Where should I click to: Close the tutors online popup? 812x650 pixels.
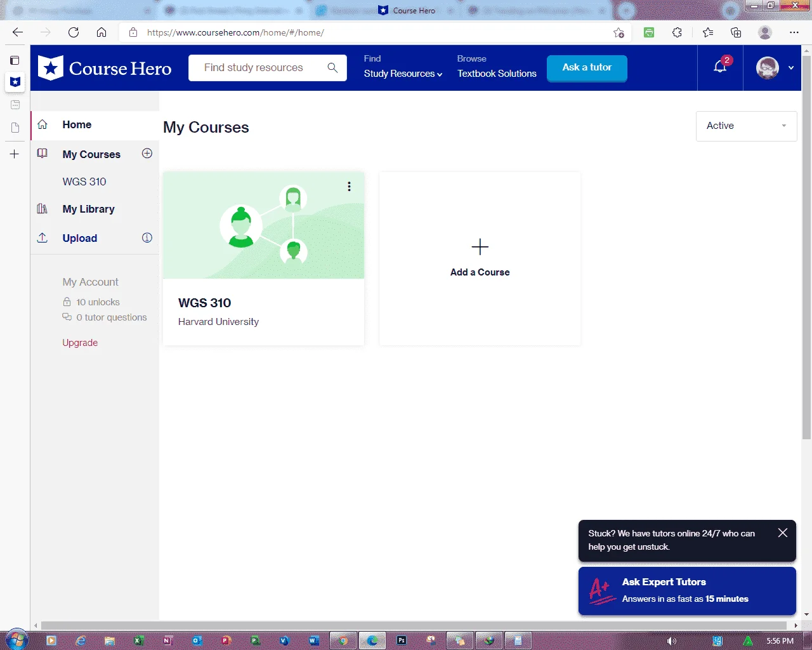pyautogui.click(x=783, y=533)
